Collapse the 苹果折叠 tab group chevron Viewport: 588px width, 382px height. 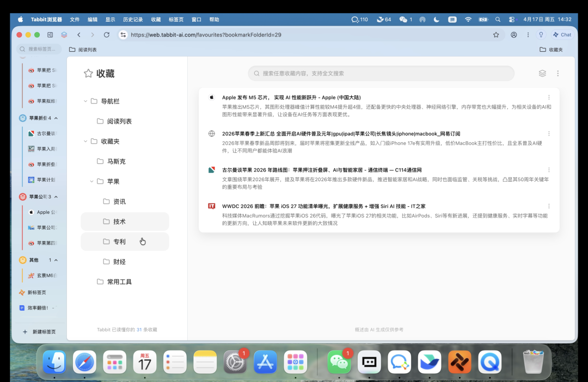tap(56, 118)
